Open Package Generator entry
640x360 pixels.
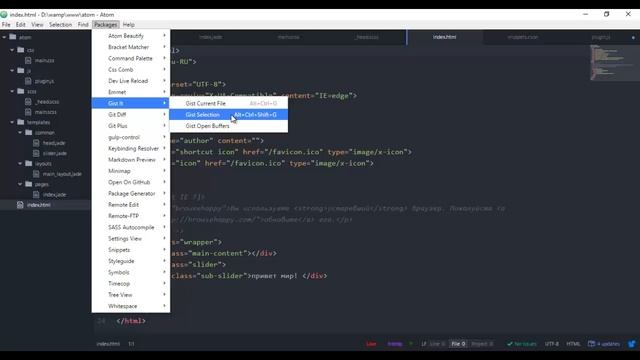(131, 193)
